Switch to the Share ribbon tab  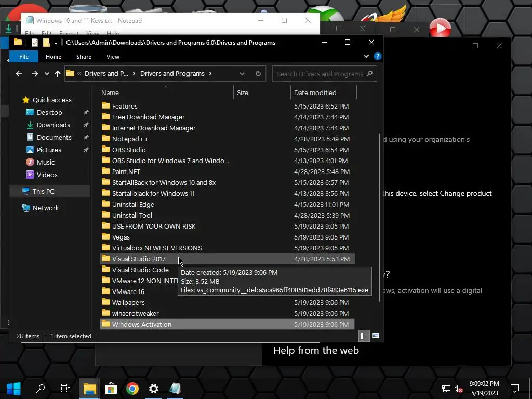(x=84, y=57)
